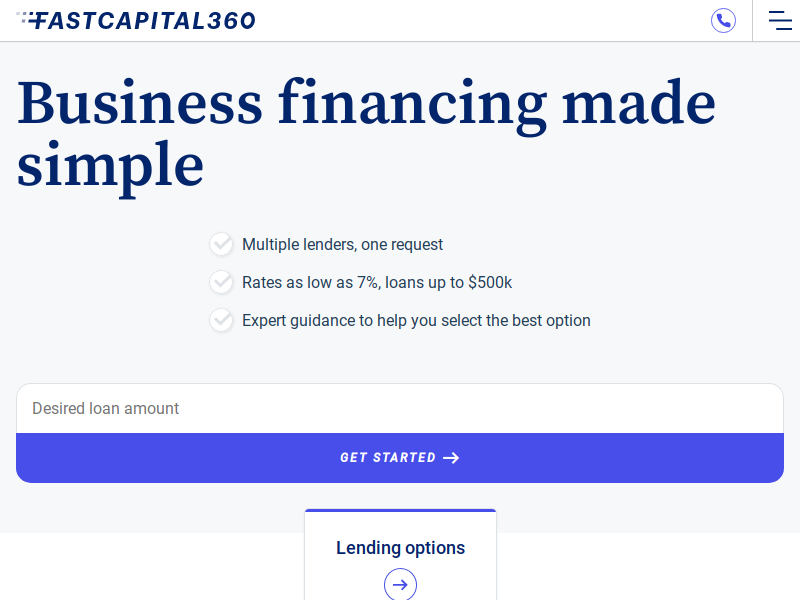Click the dashed speed marks in logo

click(26, 17)
